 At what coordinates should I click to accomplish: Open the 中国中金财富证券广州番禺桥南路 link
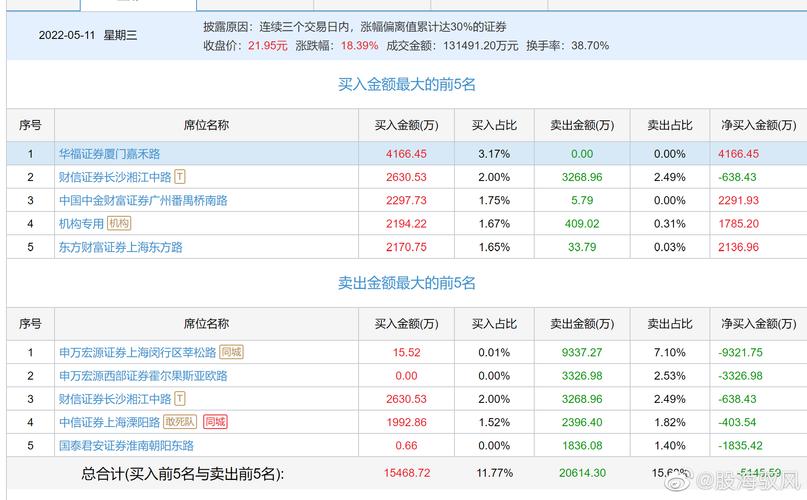coord(143,200)
